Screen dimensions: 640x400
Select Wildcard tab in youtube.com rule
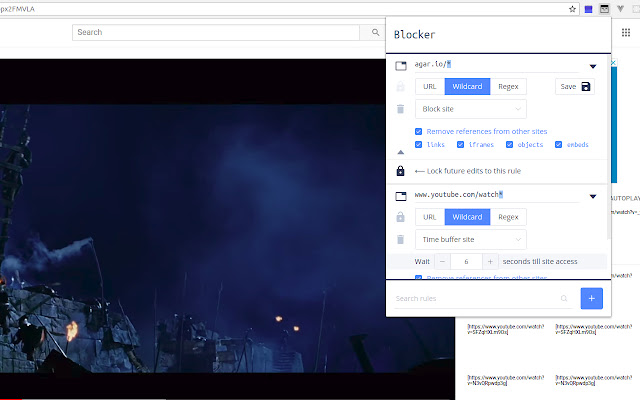pos(467,217)
